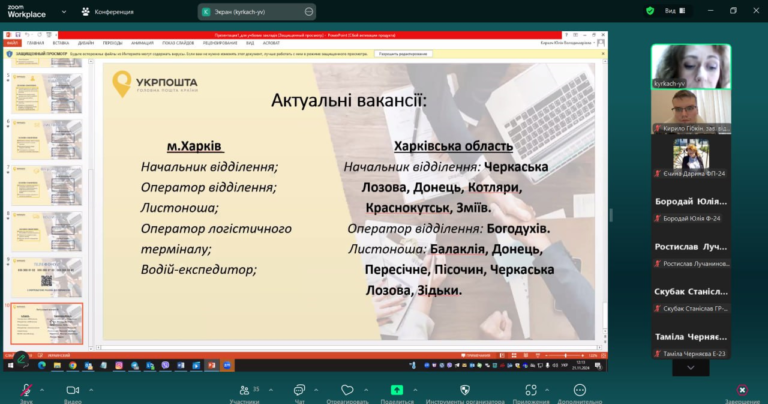Select Скубак Станіслав participant tile

691,292
